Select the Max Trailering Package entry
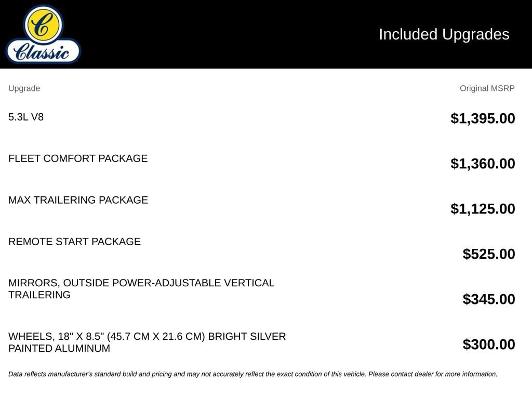 click(x=78, y=200)
